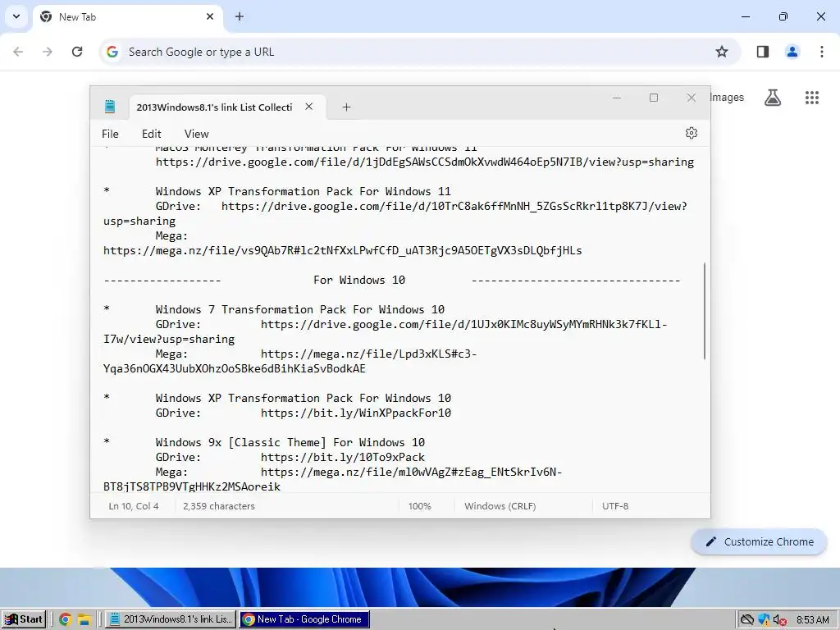840x630 pixels.
Task: Reload the Chrome page
Action: pyautogui.click(x=77, y=52)
